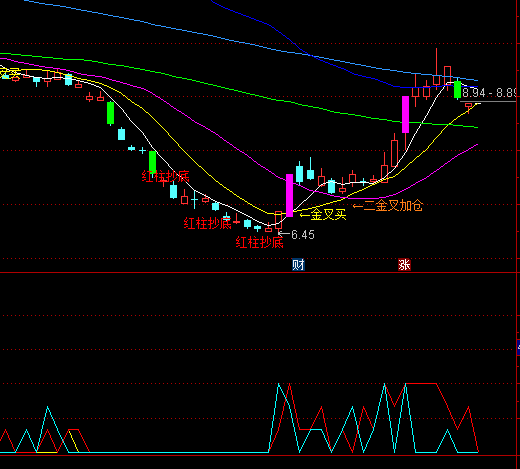Click the red "涨" marker icon
Image resolution: width=520 pixels, height=469 pixels.
tap(404, 265)
